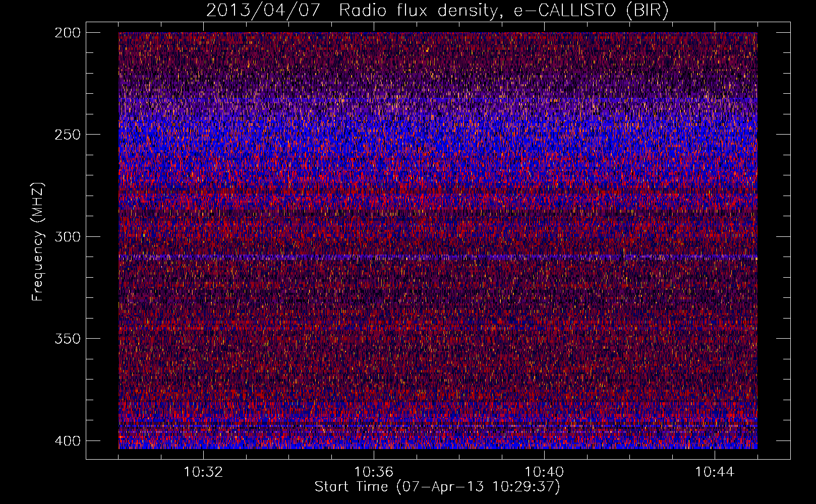Click the 250 frequency tick label

67,135
